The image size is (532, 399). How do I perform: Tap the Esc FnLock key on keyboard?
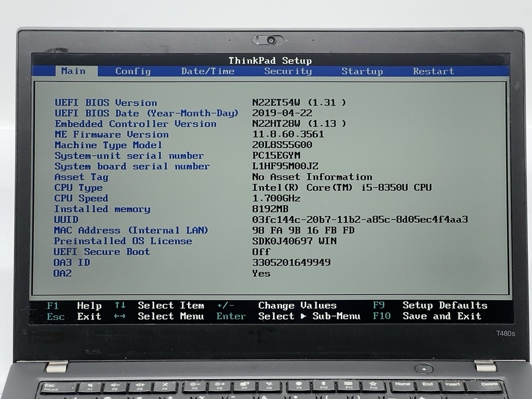coord(59,387)
